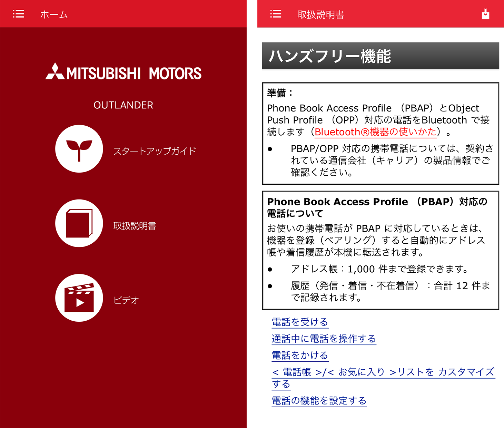Screen dimensions: 504x428
Task: Tap the ホーム title in header
Action: [x=54, y=14]
